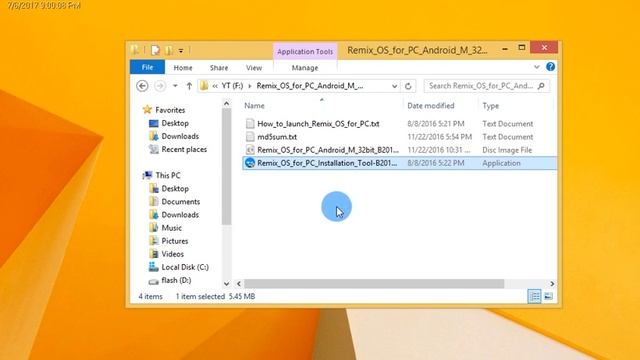Switch to Large icons view in status bar
This screenshot has height=360, width=640.
[548, 296]
